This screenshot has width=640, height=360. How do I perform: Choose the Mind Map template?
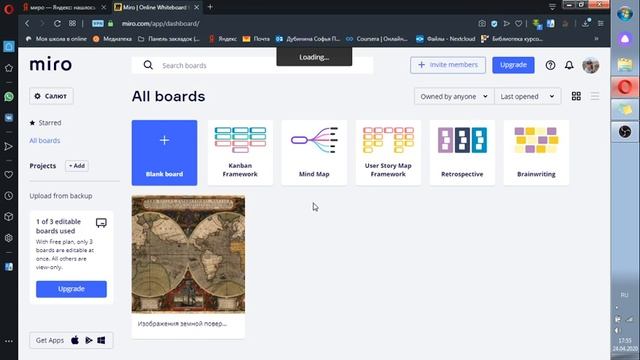tap(314, 153)
